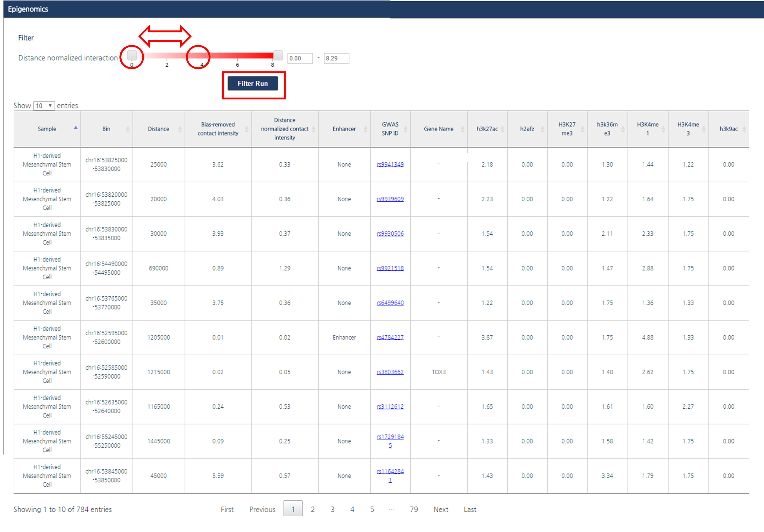Click the TOX3 gene name cell
This screenshot has height=532, width=764.
(438, 372)
